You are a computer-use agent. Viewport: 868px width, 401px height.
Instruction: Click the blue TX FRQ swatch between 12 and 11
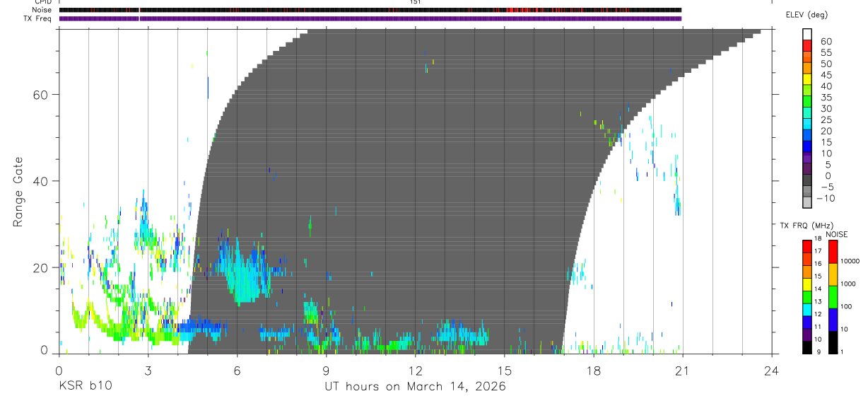pos(807,322)
